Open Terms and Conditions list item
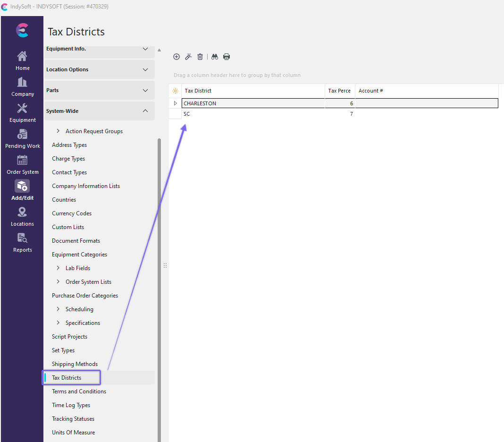Image resolution: width=504 pixels, height=442 pixels. (x=79, y=391)
